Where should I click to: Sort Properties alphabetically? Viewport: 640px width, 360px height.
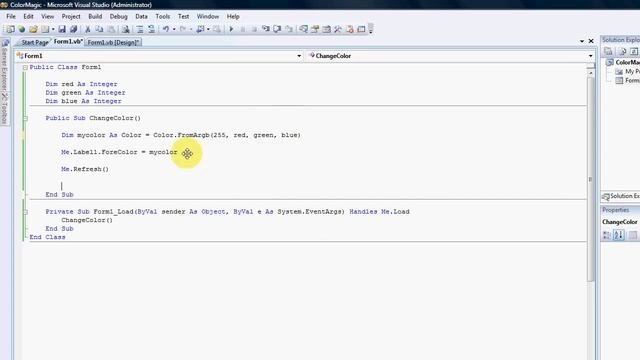click(619, 235)
